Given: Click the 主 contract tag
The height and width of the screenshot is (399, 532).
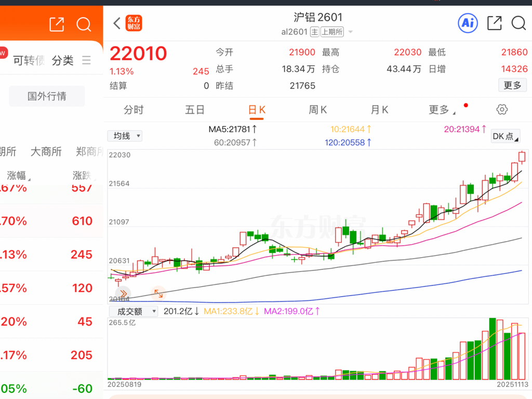Looking at the screenshot, I should 314,32.
